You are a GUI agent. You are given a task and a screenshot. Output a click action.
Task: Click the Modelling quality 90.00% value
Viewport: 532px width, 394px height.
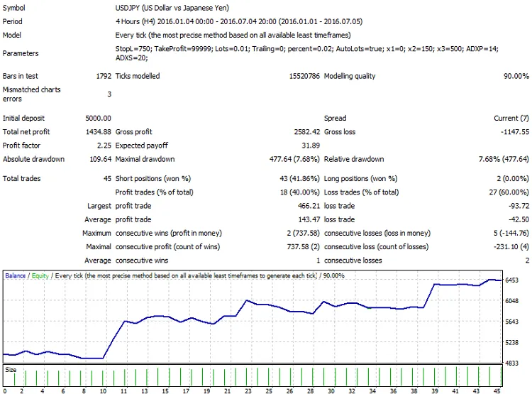[516, 76]
